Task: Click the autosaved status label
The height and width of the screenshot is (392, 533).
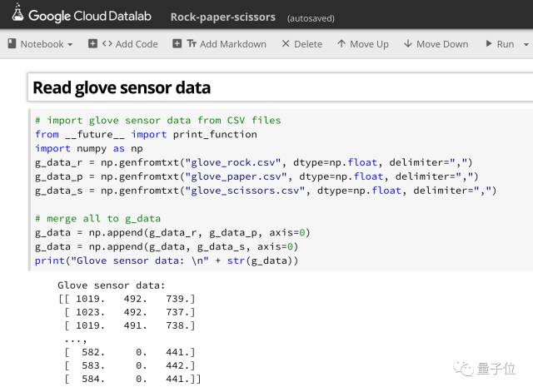Action: point(311,18)
